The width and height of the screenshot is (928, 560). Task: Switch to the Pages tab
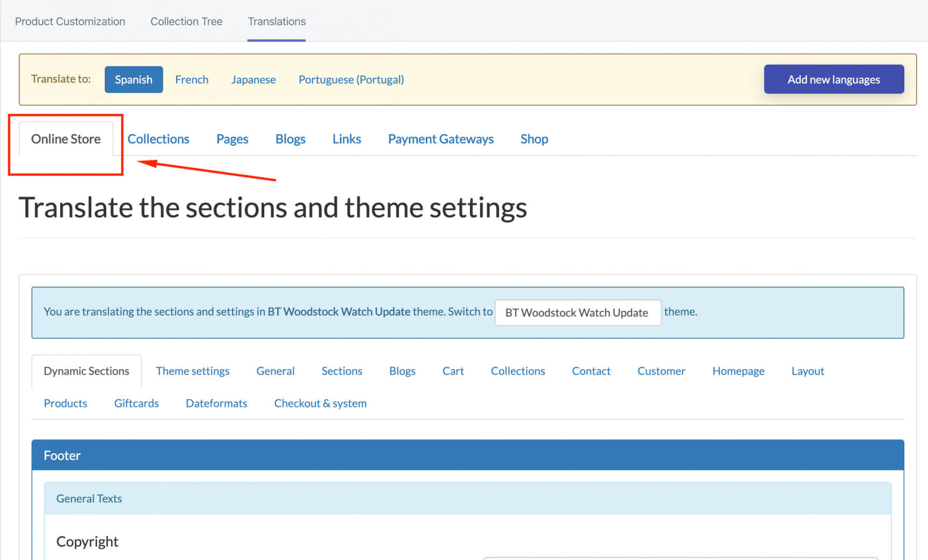pos(232,139)
